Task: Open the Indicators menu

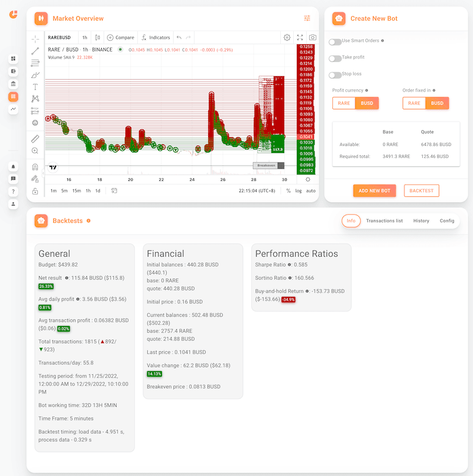Action: [x=155, y=37]
